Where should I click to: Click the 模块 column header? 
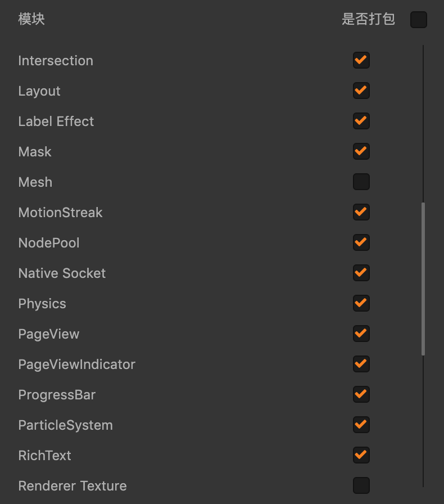point(31,19)
